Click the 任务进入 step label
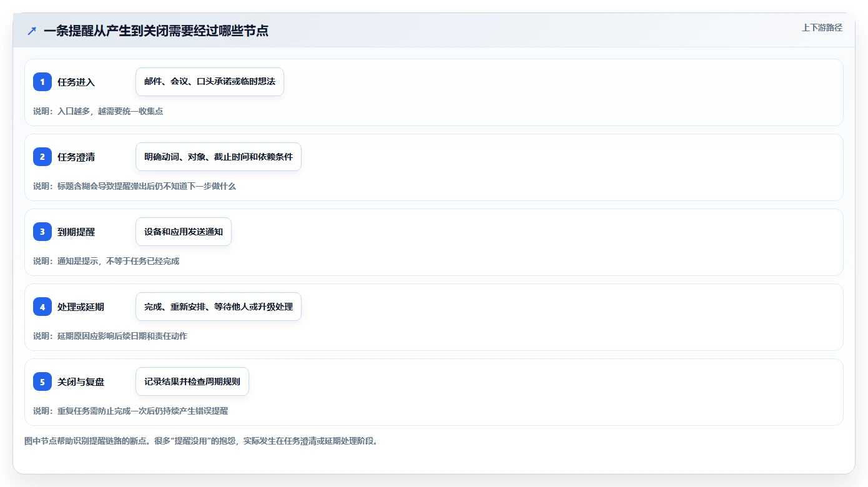This screenshot has height=487, width=868. point(76,82)
